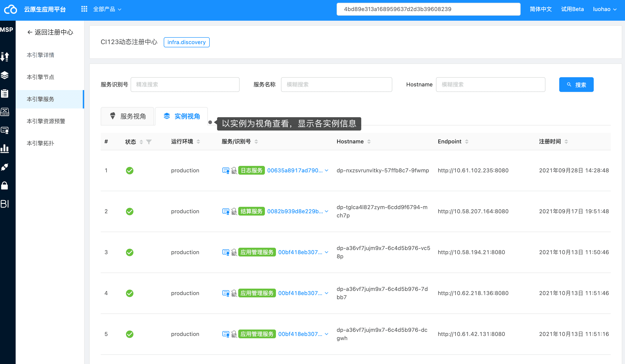Click the 结算服务 green tag
This screenshot has width=625, height=364.
[x=252, y=211]
